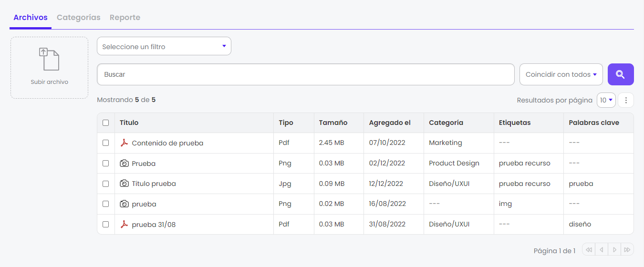Click PDF icon of Contenido de prueba
The height and width of the screenshot is (267, 644).
(124, 143)
